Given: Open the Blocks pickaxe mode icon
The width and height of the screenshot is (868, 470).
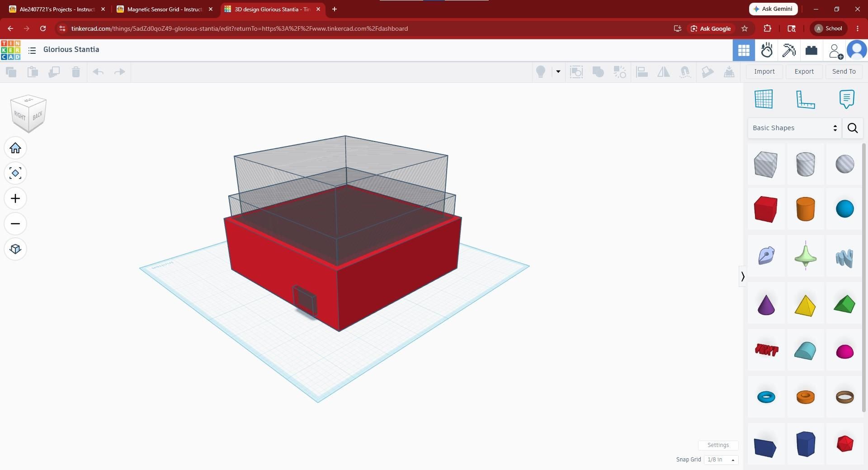Looking at the screenshot, I should tap(789, 50).
